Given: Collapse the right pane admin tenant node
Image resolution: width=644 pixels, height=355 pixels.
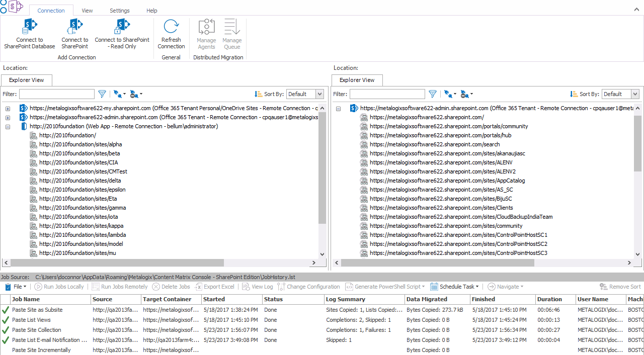Looking at the screenshot, I should click(x=338, y=109).
